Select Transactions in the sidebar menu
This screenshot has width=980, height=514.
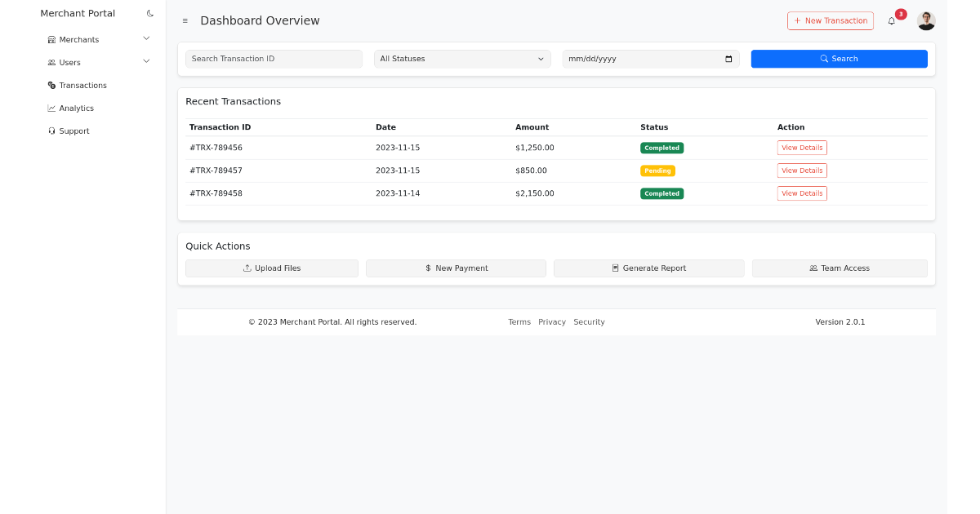pyautogui.click(x=82, y=85)
